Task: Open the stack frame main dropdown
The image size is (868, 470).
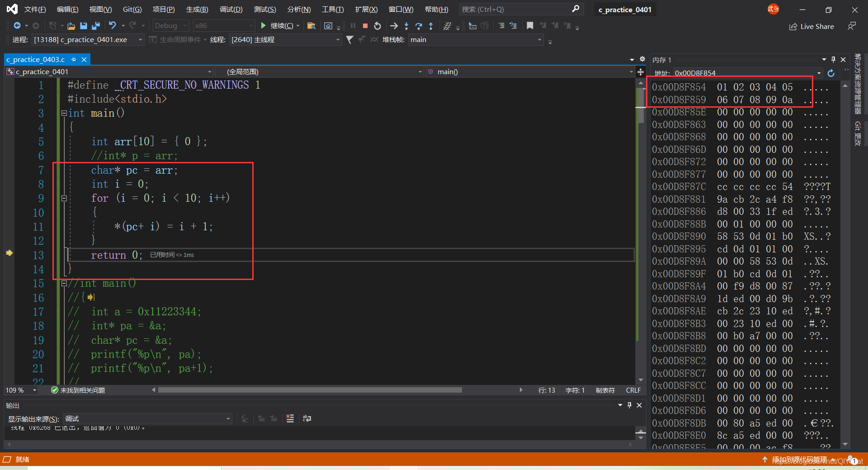Action: pyautogui.click(x=476, y=40)
